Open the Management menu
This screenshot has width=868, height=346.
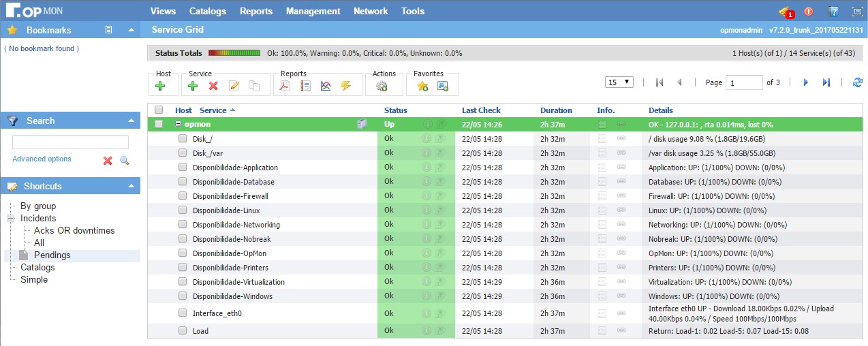[313, 11]
